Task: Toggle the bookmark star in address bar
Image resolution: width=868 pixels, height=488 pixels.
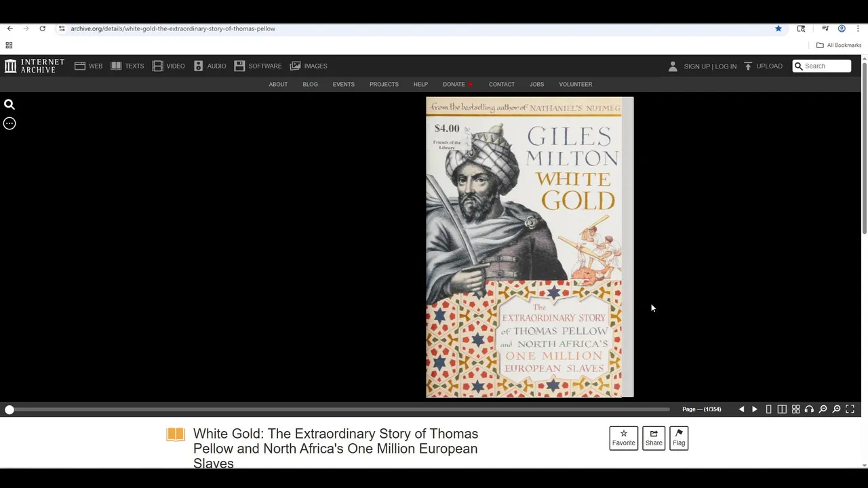Action: click(778, 28)
